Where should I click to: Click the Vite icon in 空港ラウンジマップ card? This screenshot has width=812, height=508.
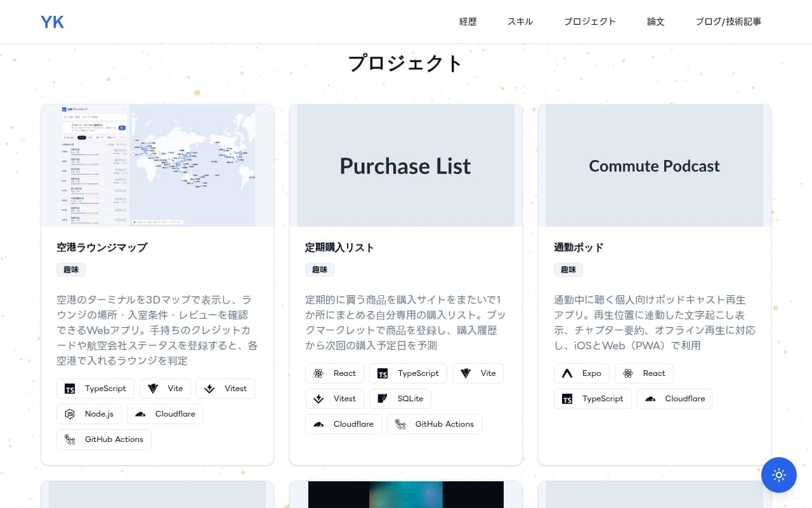(153, 389)
